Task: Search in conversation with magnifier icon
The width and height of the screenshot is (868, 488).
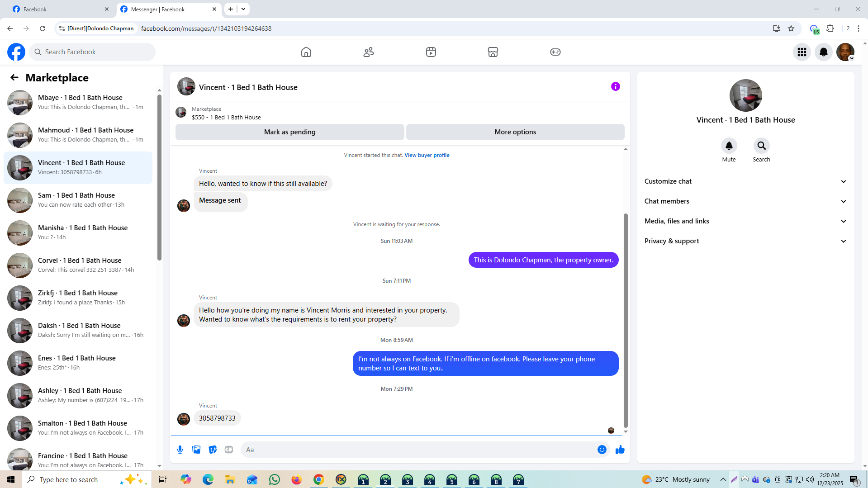Action: pyautogui.click(x=761, y=146)
